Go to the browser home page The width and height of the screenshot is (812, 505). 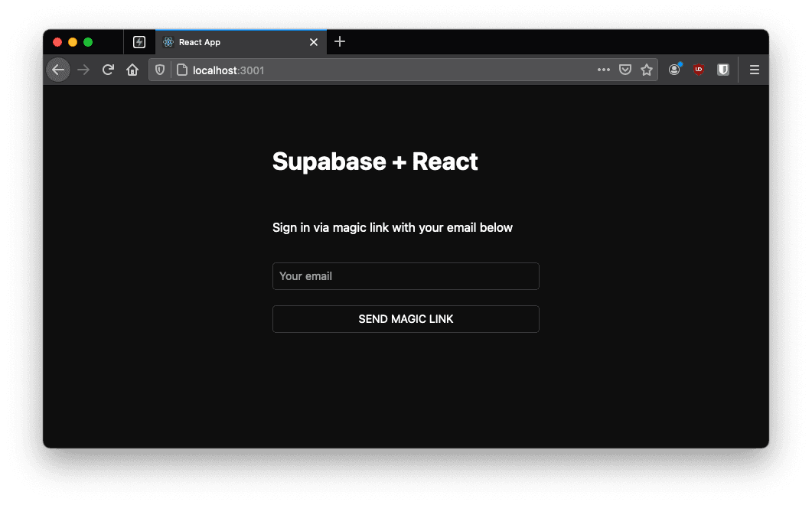point(132,70)
